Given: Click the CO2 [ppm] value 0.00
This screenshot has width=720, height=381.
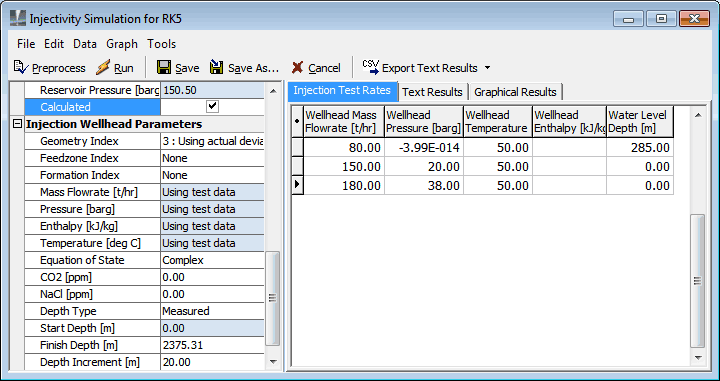Looking at the screenshot, I should tap(212, 277).
